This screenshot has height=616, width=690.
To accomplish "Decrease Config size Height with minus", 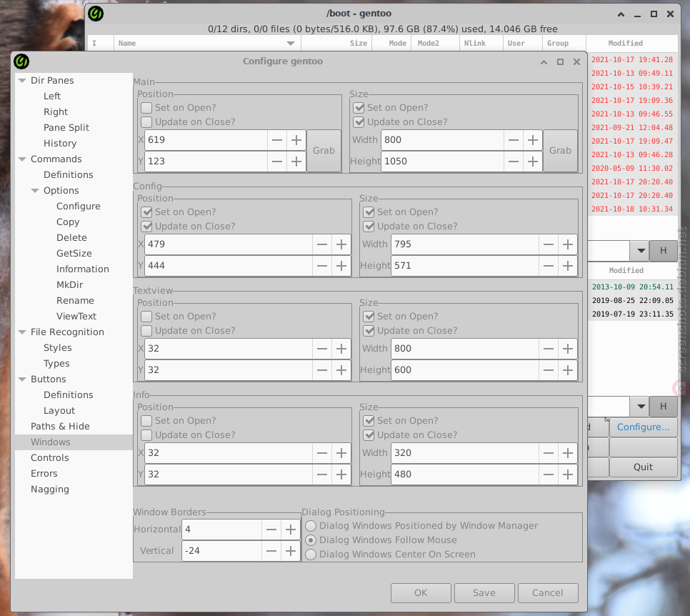I will [x=549, y=266].
